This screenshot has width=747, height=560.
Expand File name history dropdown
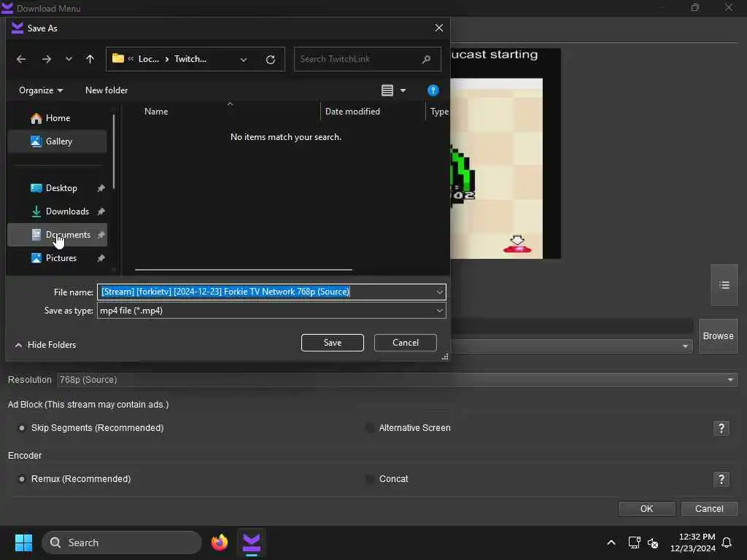click(x=439, y=292)
